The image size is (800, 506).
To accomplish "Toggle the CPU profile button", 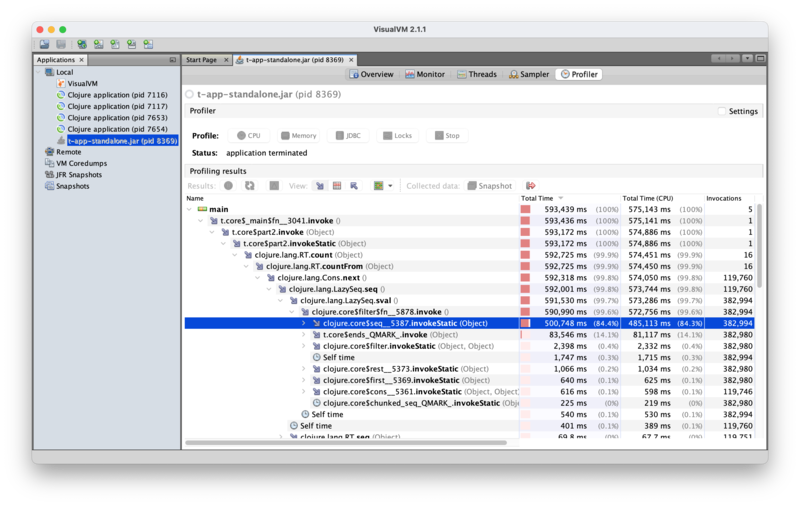I will pos(249,136).
